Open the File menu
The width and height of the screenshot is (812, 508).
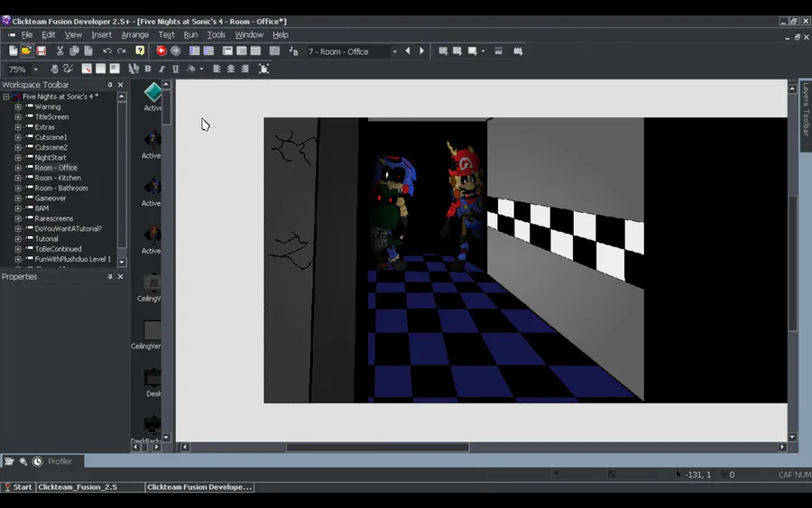coord(27,34)
